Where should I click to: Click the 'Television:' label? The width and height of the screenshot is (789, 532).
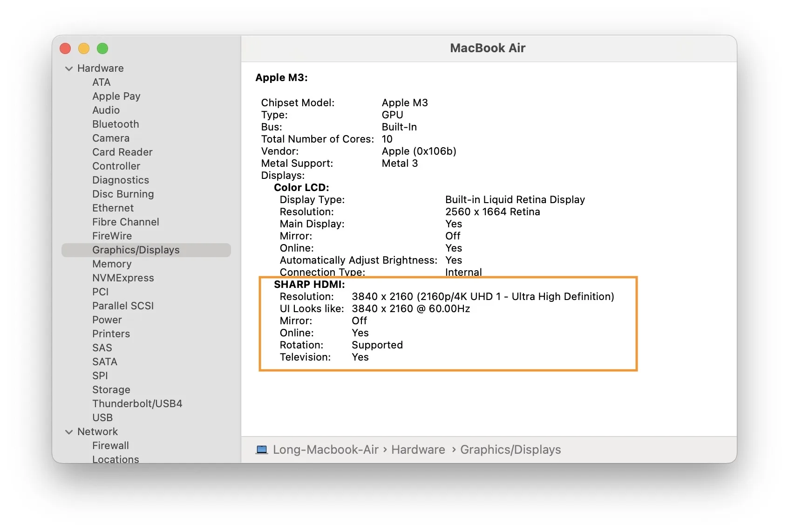coord(305,357)
